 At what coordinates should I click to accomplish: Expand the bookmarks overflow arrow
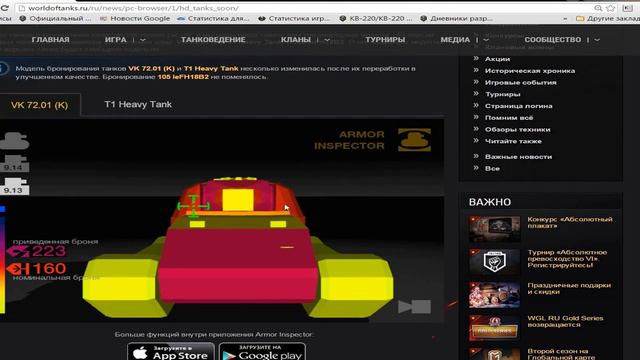[565, 19]
